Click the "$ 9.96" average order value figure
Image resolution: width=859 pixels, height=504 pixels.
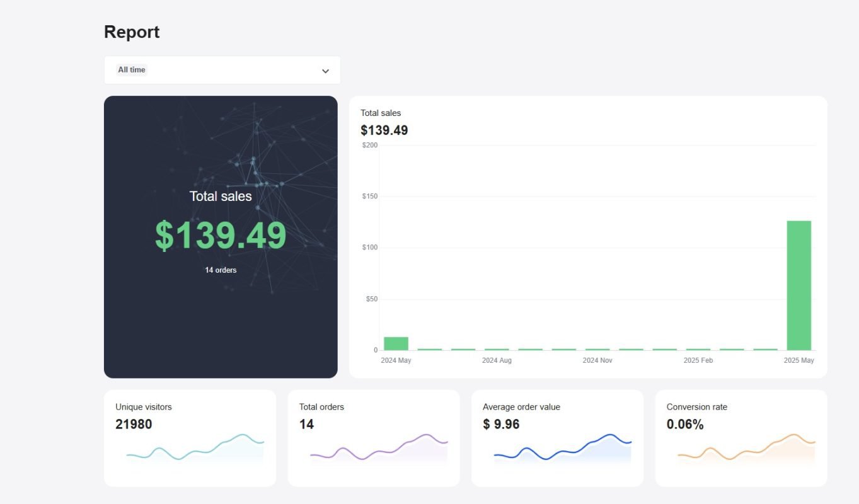point(501,425)
